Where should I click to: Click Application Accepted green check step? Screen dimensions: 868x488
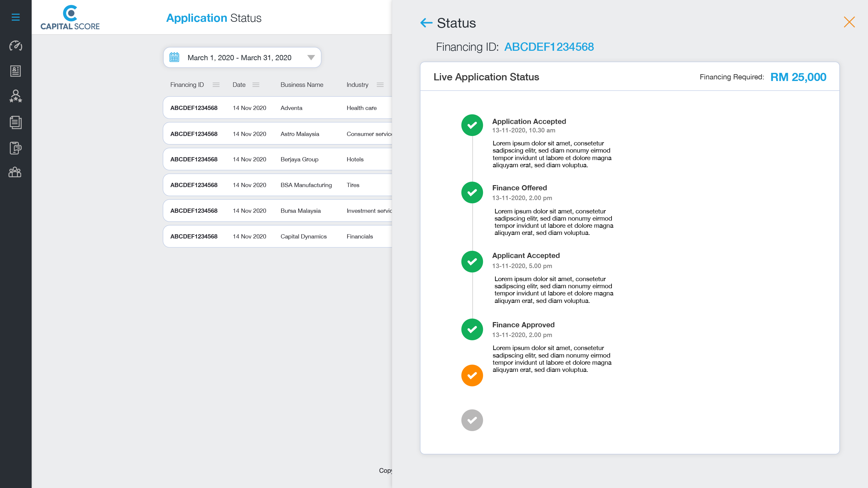tap(472, 125)
